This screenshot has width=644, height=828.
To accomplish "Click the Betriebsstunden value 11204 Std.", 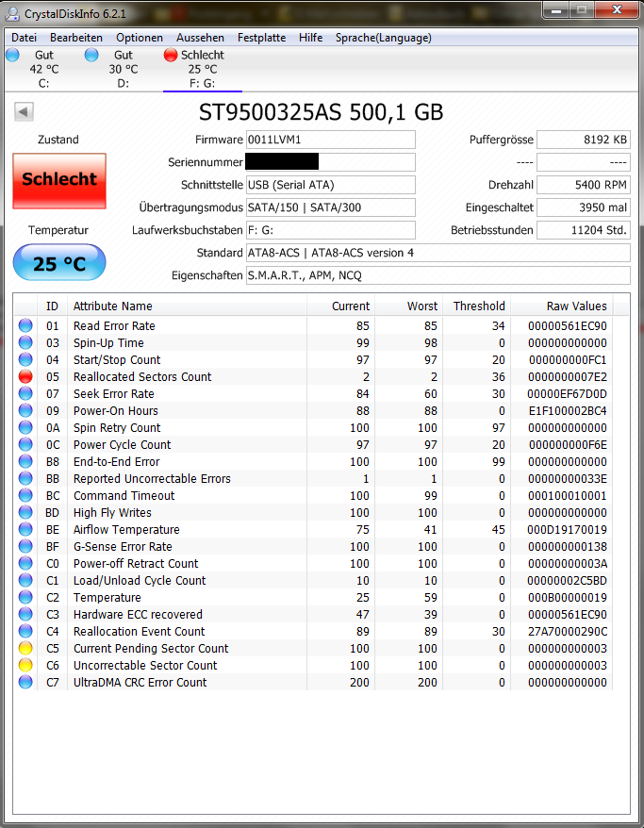I will point(584,230).
